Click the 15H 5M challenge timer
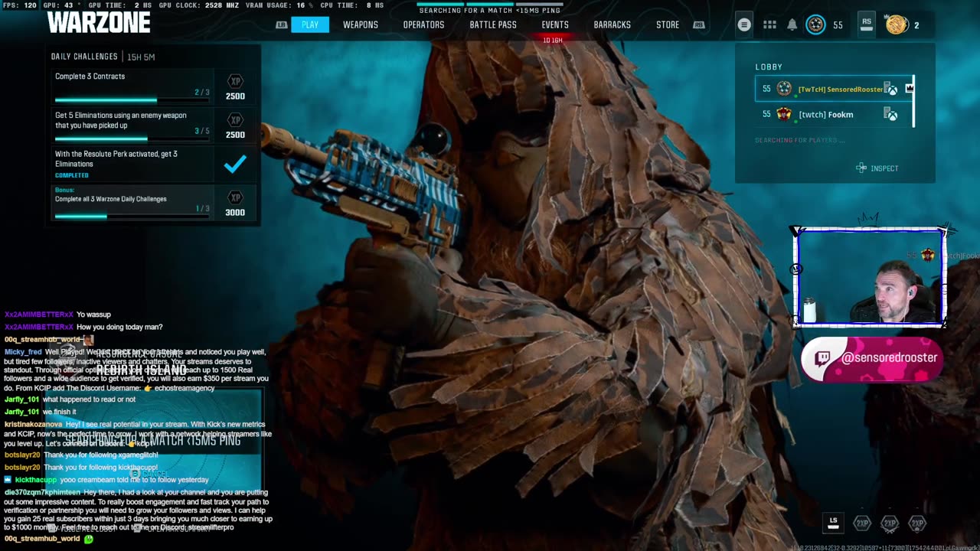Image resolution: width=980 pixels, height=551 pixels. (140, 57)
